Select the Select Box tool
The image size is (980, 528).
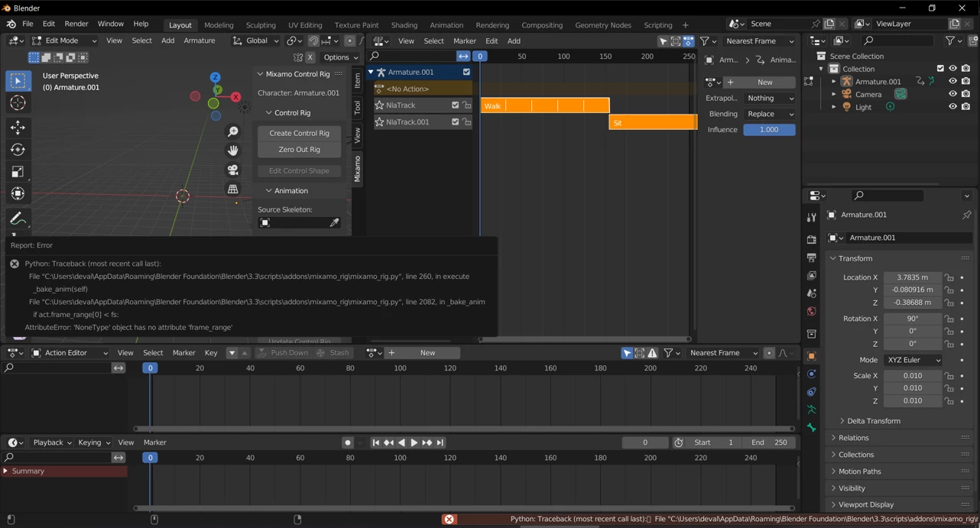pyautogui.click(x=18, y=81)
